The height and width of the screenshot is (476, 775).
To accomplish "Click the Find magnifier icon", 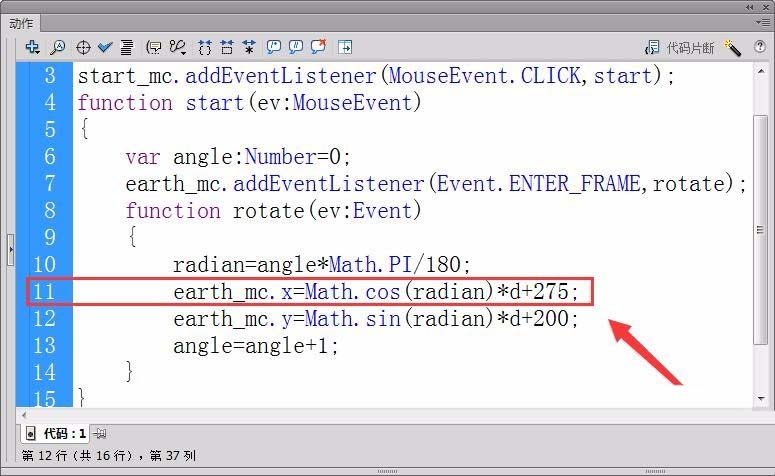I will (x=58, y=47).
